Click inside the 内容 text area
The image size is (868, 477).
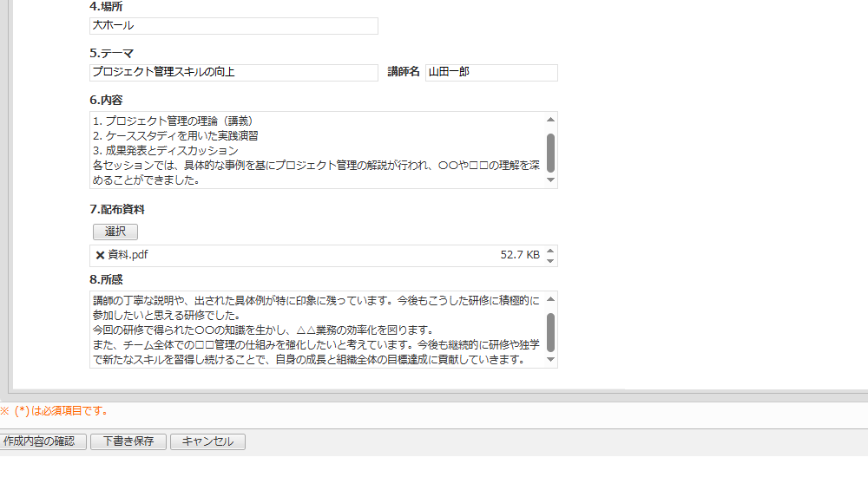tap(317, 150)
